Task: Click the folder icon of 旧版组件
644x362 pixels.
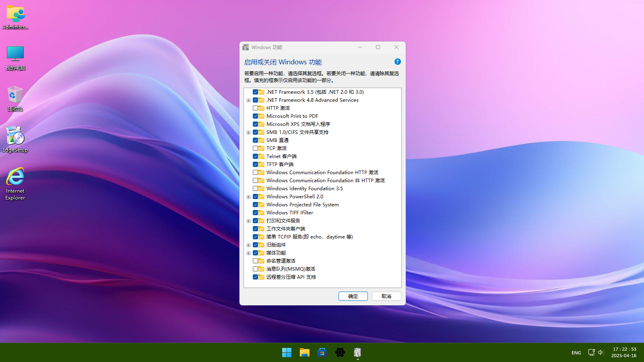Action: pos(262,245)
